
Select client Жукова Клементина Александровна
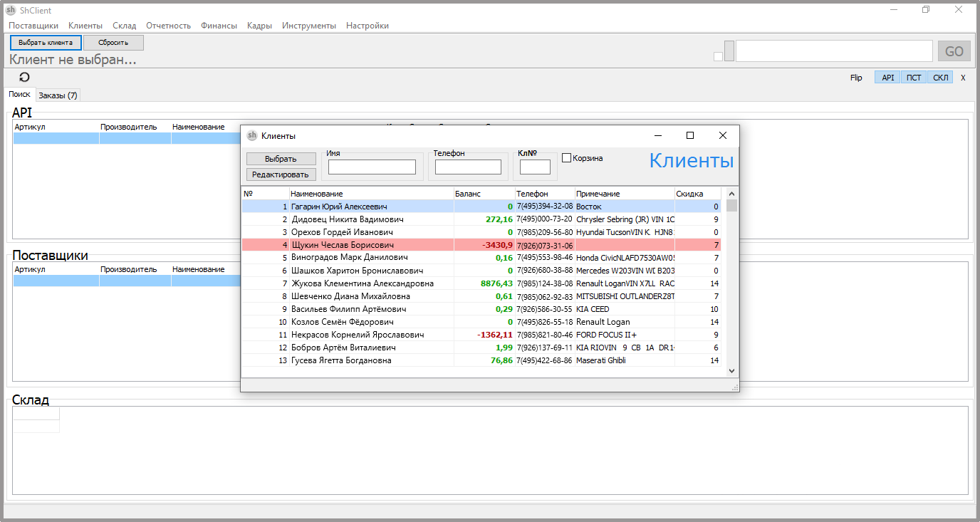point(481,283)
